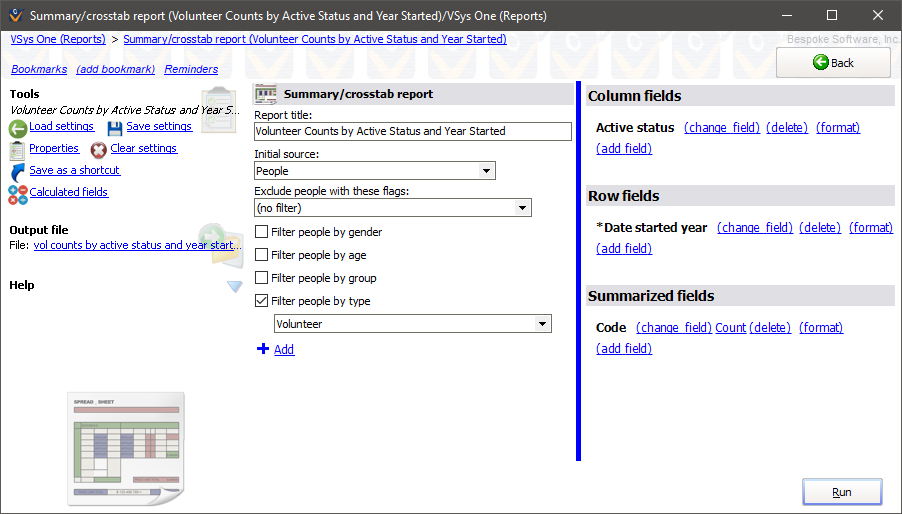The image size is (902, 514).
Task: Click the Add filter link
Action: coord(284,349)
